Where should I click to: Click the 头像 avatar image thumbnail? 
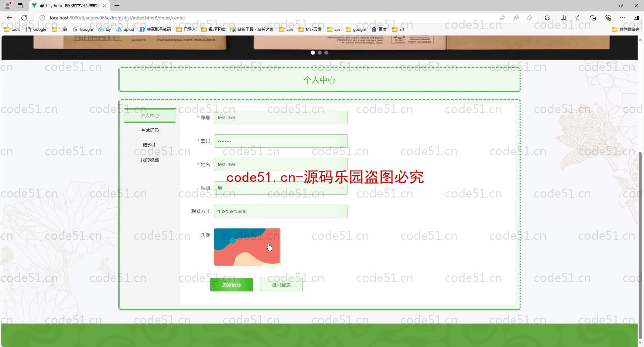[247, 247]
